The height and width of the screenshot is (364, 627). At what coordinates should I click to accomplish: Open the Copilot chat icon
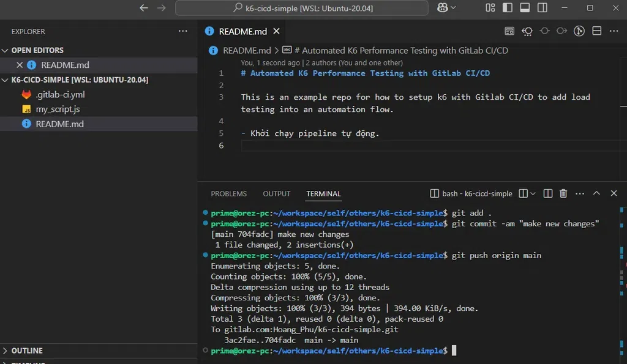point(442,7)
